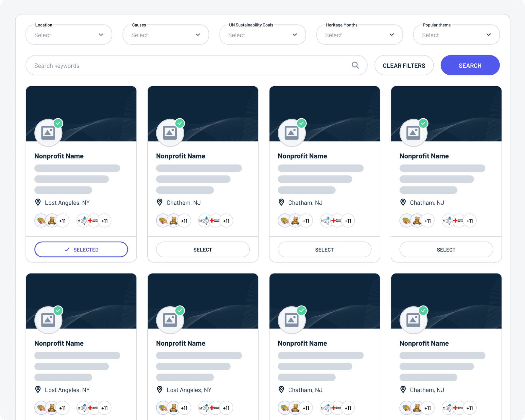Click the CLEAR FILTERS button
Viewport: 525px width, 420px height.
click(x=404, y=65)
